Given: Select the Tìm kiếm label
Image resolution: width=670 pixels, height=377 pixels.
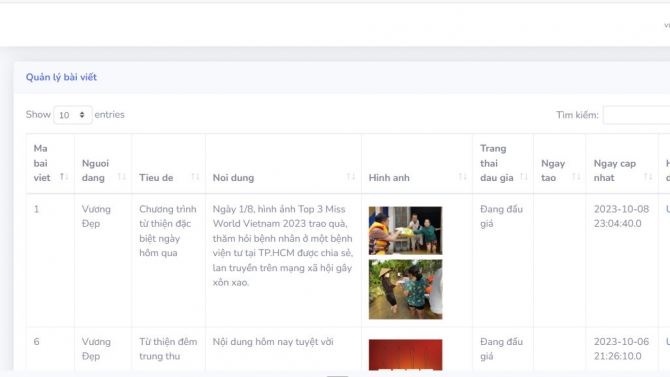Looking at the screenshot, I should tap(577, 115).
